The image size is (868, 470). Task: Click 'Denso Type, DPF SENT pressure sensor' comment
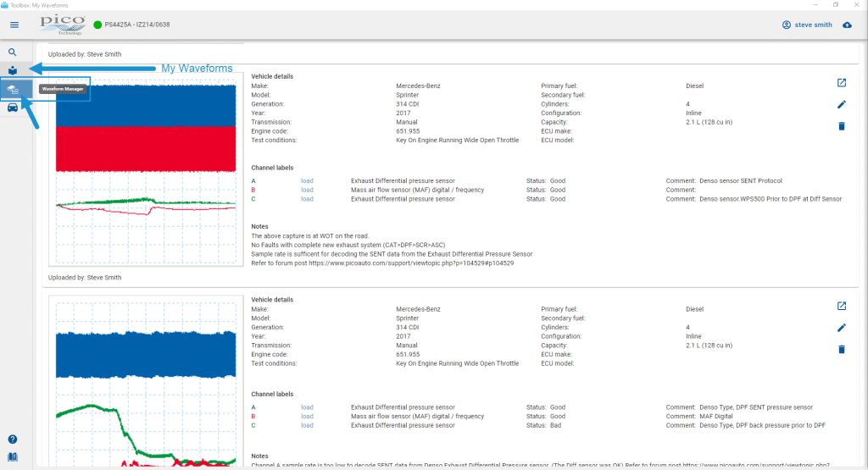(756, 407)
